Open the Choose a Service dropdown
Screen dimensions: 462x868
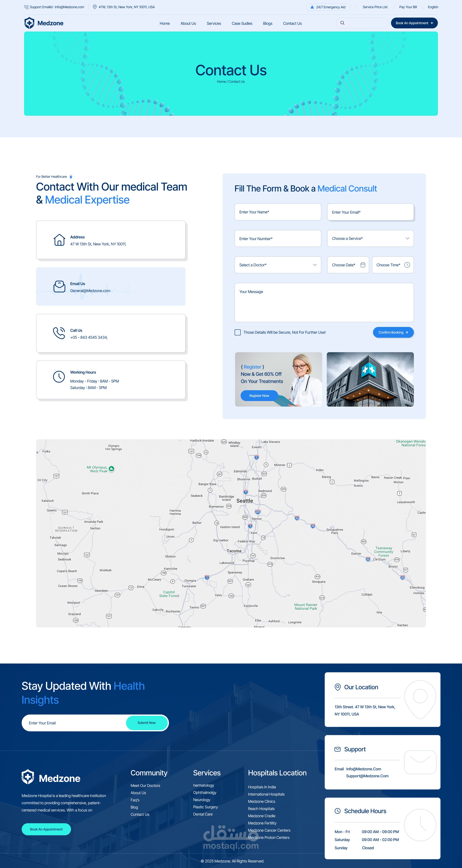coord(370,239)
